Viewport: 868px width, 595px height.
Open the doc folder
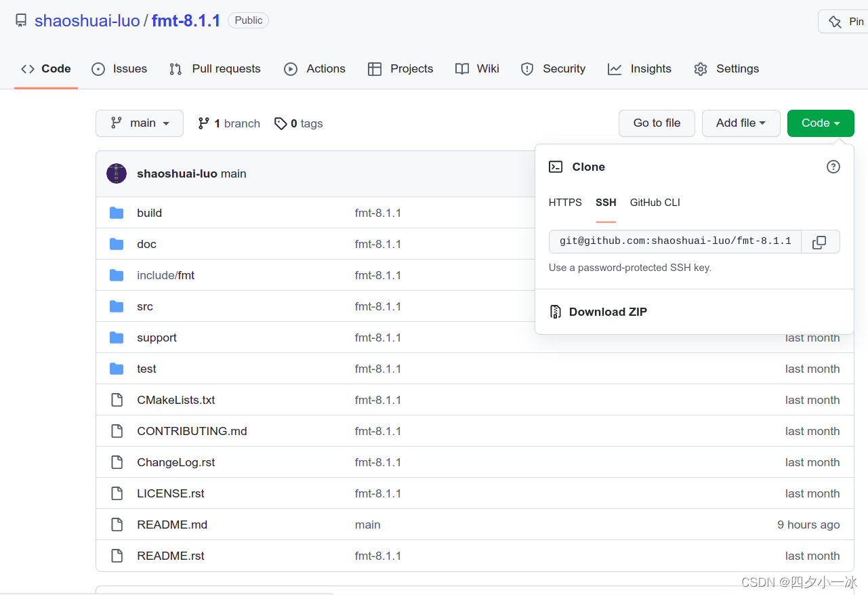click(146, 244)
